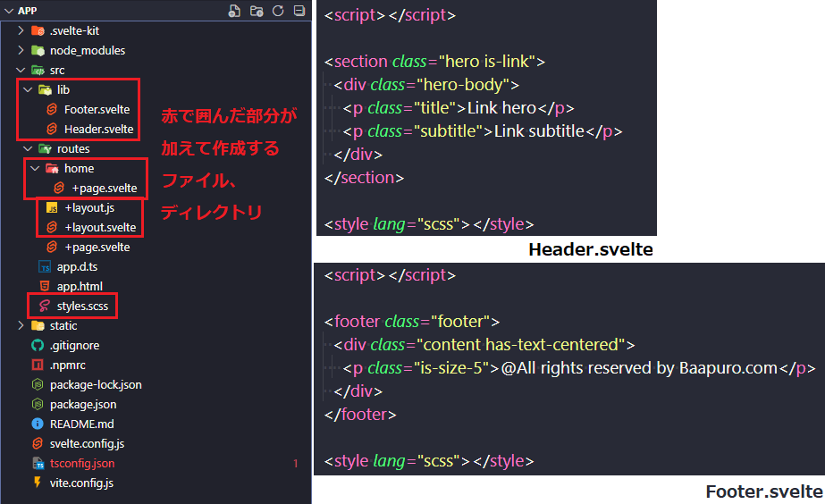
Task: Click 'content has-text-centered' in Footer code
Action: tap(520, 345)
